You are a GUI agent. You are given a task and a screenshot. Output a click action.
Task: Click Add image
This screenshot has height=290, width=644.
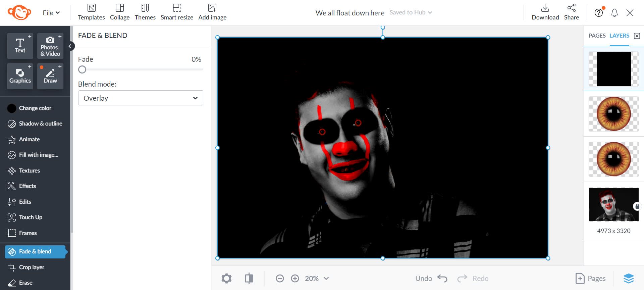(212, 12)
